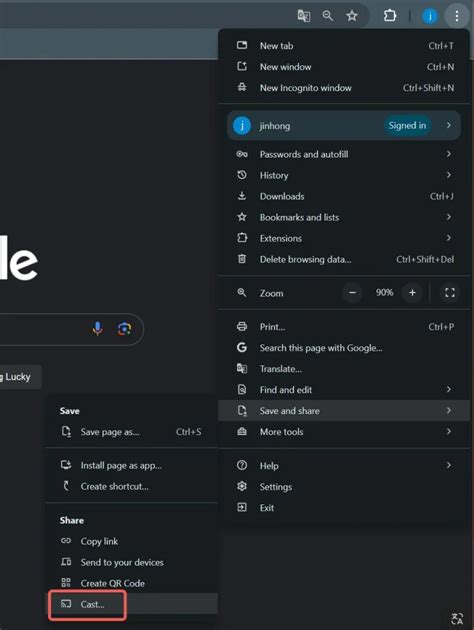Click the Find and edit icon
The image size is (474, 630).
tap(242, 389)
